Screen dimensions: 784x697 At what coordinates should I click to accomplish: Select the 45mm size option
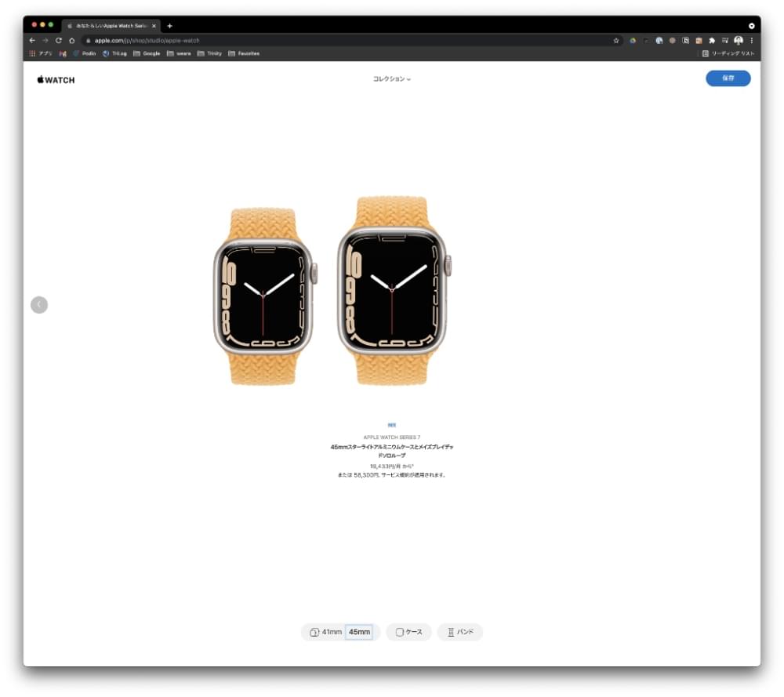(x=360, y=632)
